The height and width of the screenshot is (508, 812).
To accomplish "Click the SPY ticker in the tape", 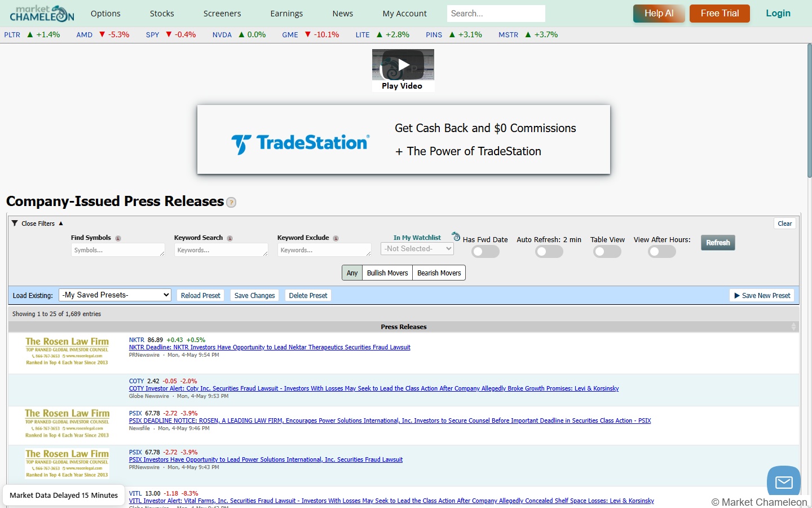I will (x=152, y=35).
